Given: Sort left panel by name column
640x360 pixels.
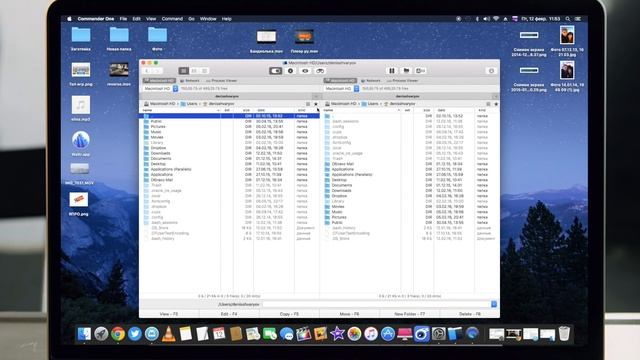Looking at the screenshot, I should (x=181, y=110).
